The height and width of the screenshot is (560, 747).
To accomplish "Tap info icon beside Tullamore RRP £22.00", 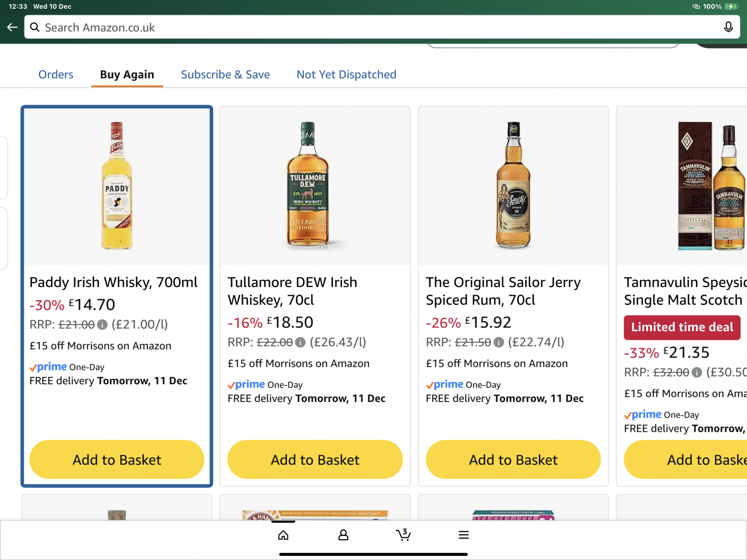I will [x=300, y=342].
